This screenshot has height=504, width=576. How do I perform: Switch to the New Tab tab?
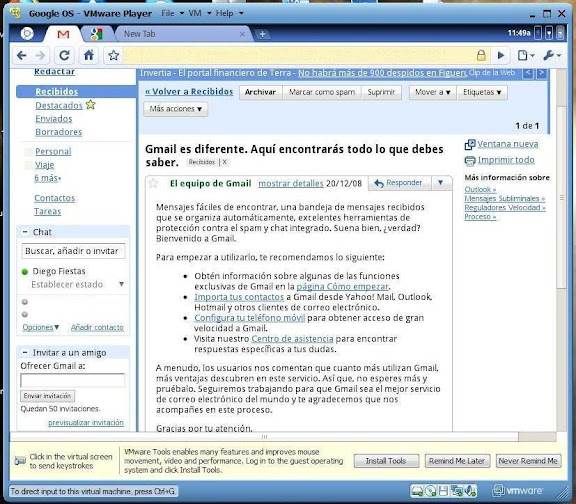184,34
